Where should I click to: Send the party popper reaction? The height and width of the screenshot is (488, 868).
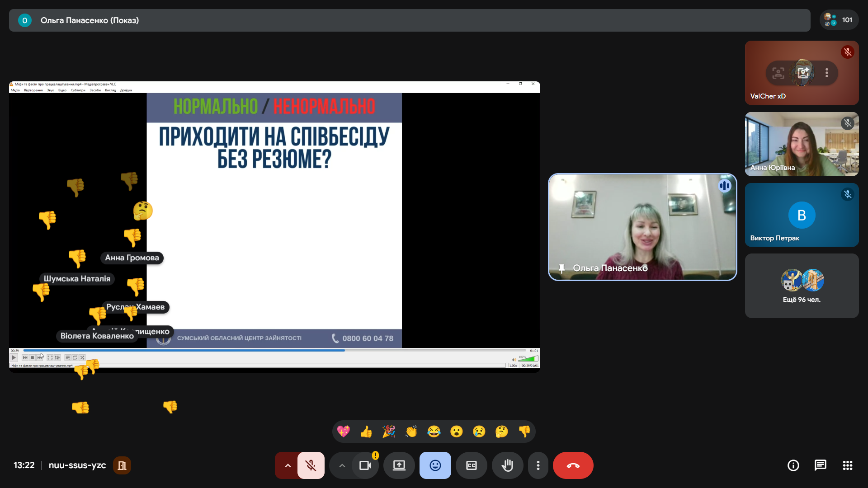(389, 432)
